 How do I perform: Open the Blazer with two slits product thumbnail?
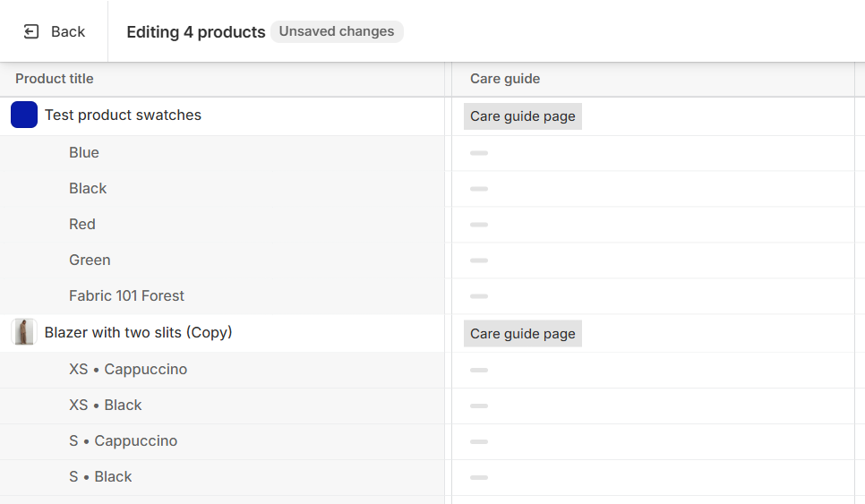click(24, 332)
